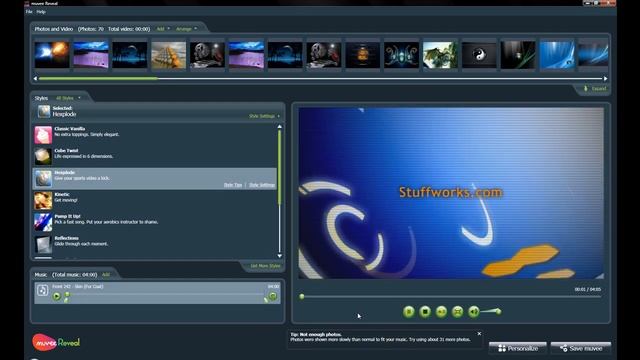Mute the preview volume speaker icon

pos(473,312)
